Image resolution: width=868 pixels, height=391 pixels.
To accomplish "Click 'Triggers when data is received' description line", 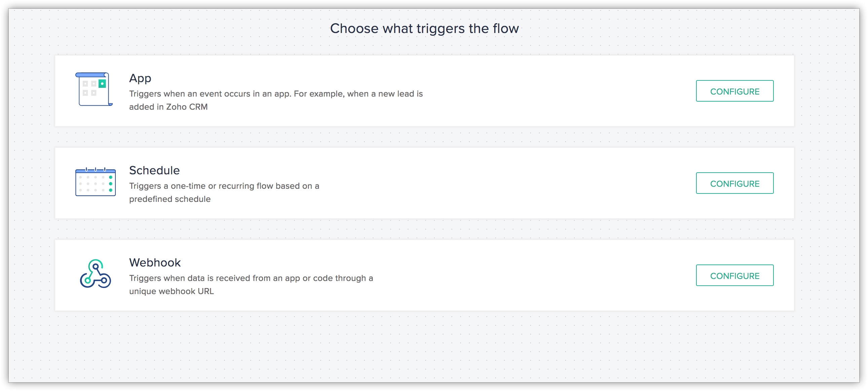I will tap(251, 278).
